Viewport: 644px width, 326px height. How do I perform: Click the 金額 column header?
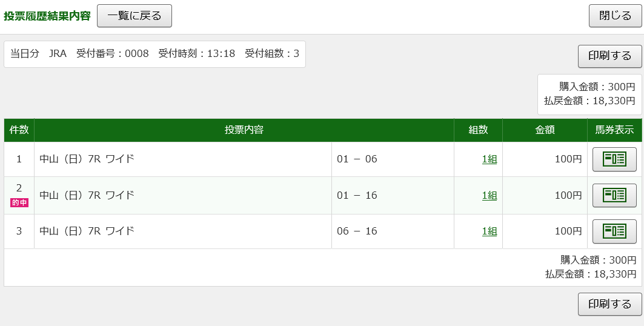(544, 130)
